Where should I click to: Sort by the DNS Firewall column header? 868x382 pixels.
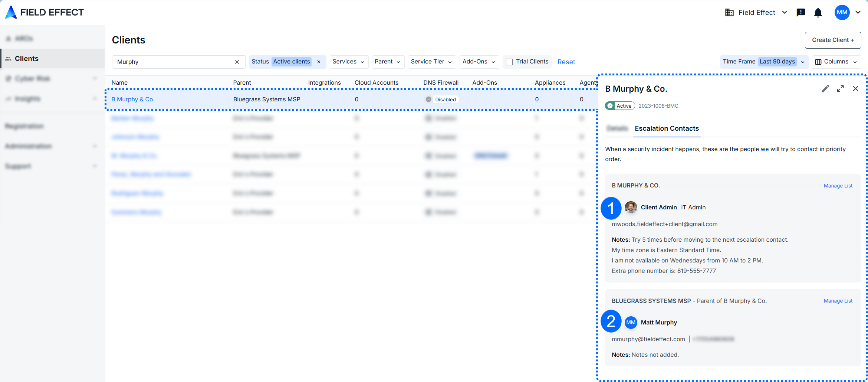pos(441,82)
